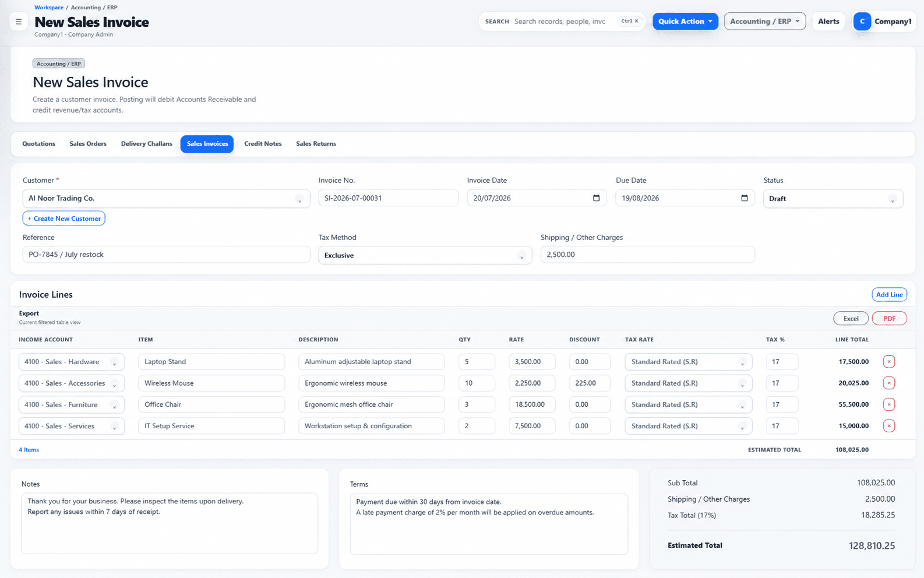
Task: Click the Create New Customer button
Action: [x=64, y=218]
